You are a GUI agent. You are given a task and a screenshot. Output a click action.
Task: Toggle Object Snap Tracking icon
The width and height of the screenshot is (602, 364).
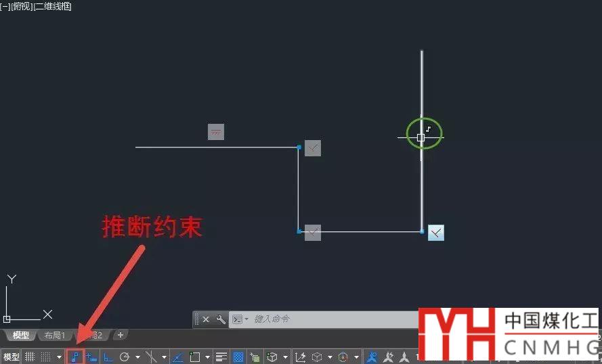[177, 357]
